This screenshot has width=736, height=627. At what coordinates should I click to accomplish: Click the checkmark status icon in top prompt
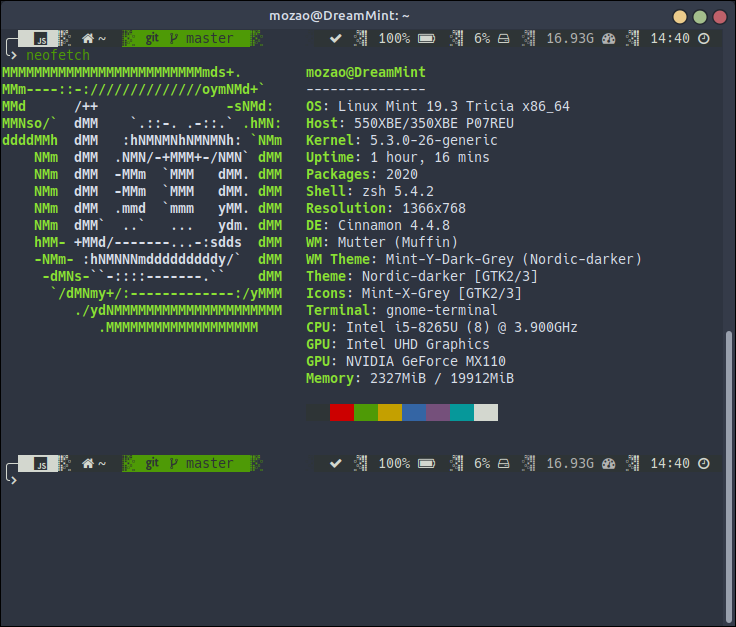tap(336, 38)
